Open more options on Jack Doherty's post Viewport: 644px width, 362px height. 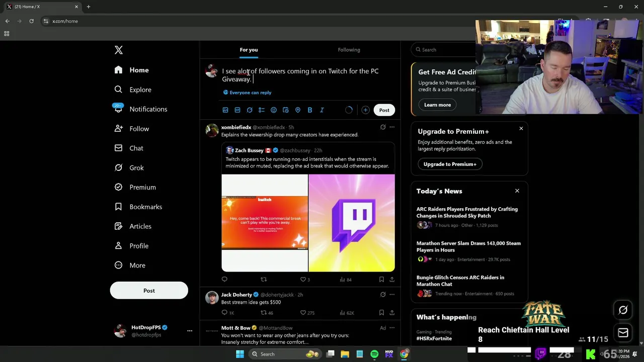[x=392, y=295]
